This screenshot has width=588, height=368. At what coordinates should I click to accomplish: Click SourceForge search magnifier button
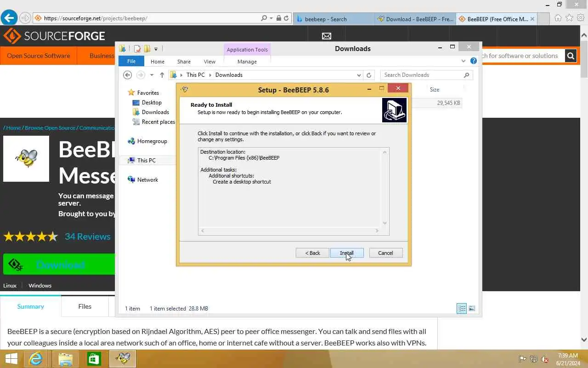[571, 56]
